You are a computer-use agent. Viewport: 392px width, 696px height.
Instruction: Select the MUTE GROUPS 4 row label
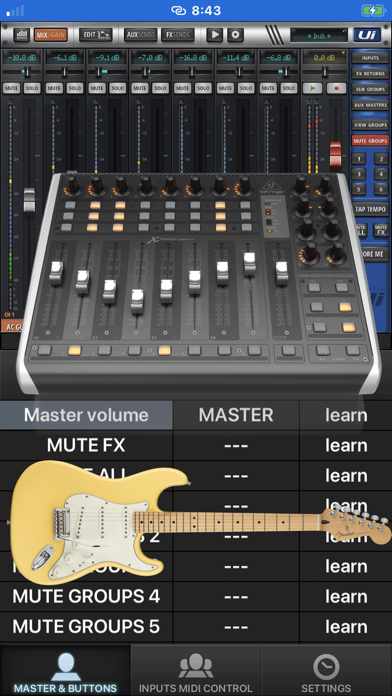tap(86, 596)
